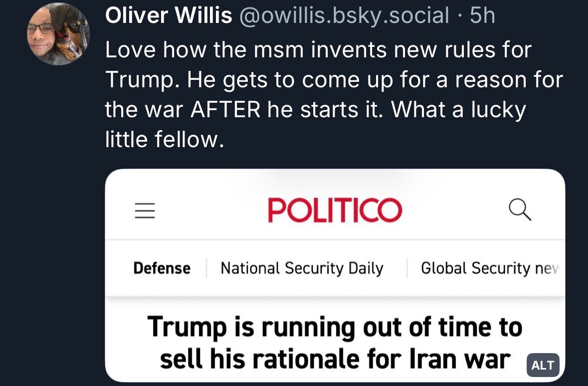Select the Defense tab

(x=162, y=268)
